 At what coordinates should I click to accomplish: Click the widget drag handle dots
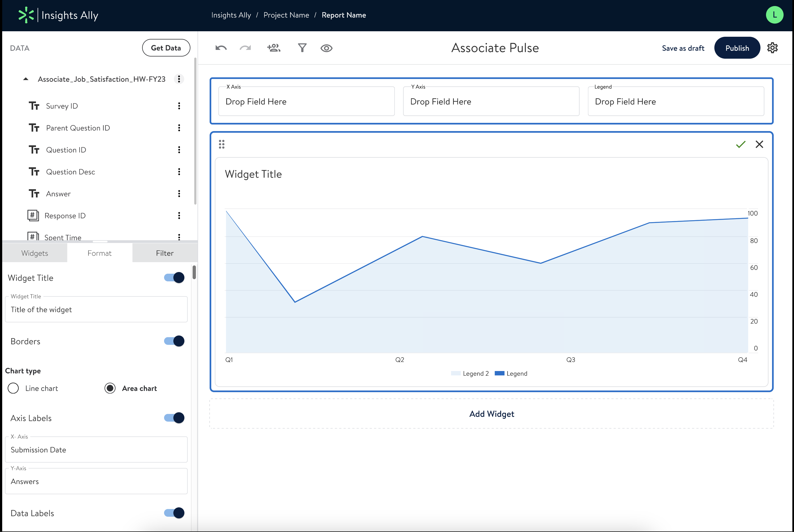222,144
